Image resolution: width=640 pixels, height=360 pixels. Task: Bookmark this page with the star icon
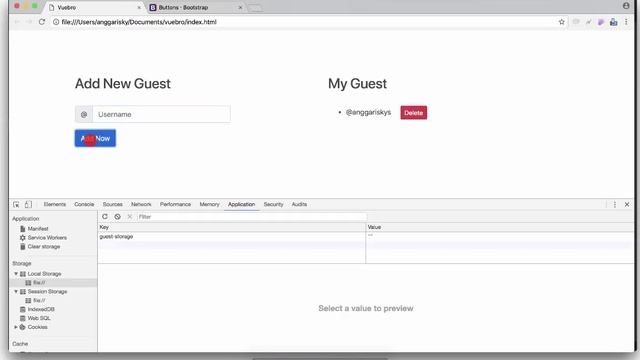562,22
